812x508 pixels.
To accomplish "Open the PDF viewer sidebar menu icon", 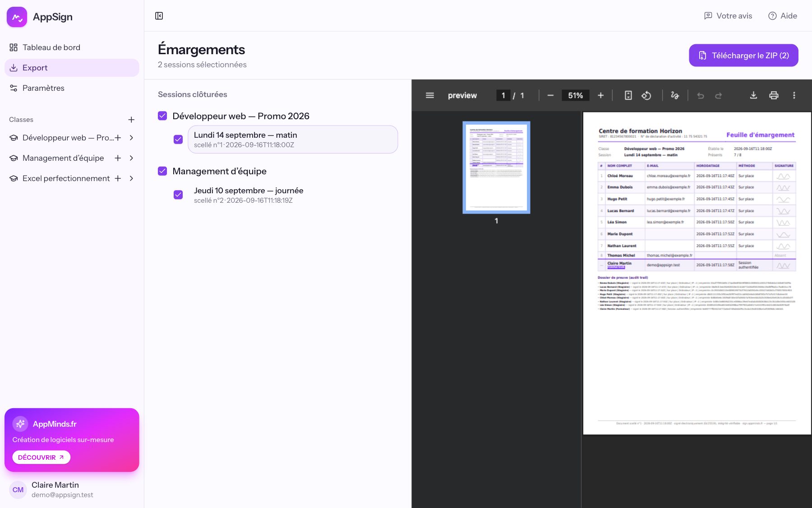I will [x=429, y=95].
